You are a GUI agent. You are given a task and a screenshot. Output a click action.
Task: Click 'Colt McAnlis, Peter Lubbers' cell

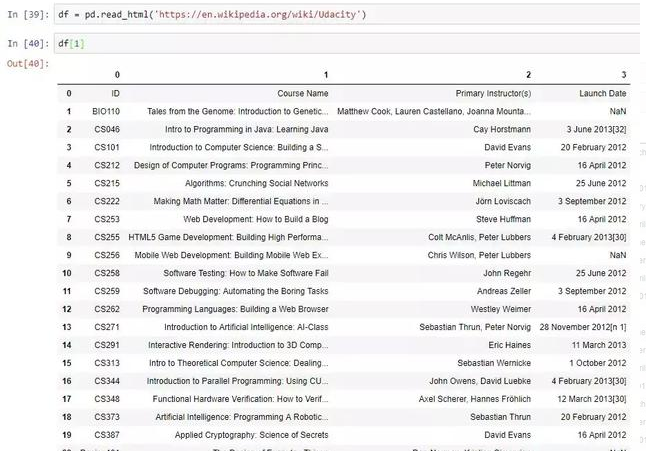pyautogui.click(x=479, y=237)
